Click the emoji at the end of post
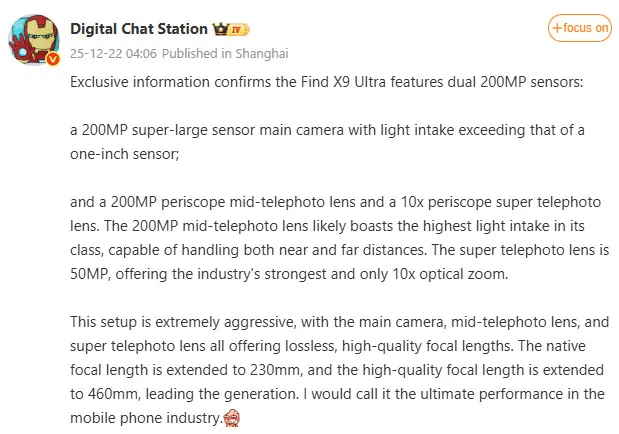 point(232,418)
